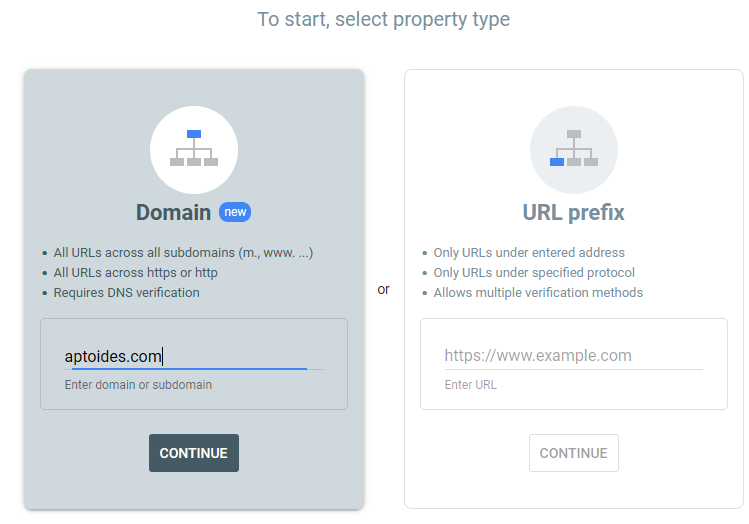Click the 'Enter URL' helper label
This screenshot has width=749, height=524.
click(470, 385)
